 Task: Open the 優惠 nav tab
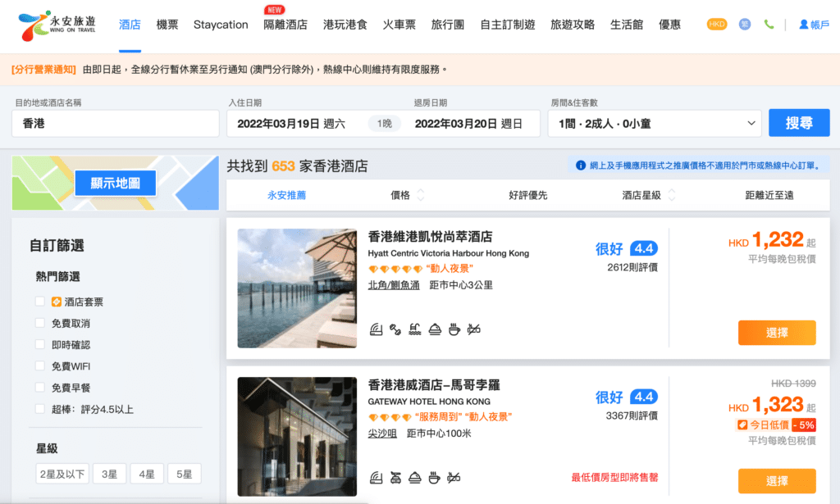[x=669, y=25]
